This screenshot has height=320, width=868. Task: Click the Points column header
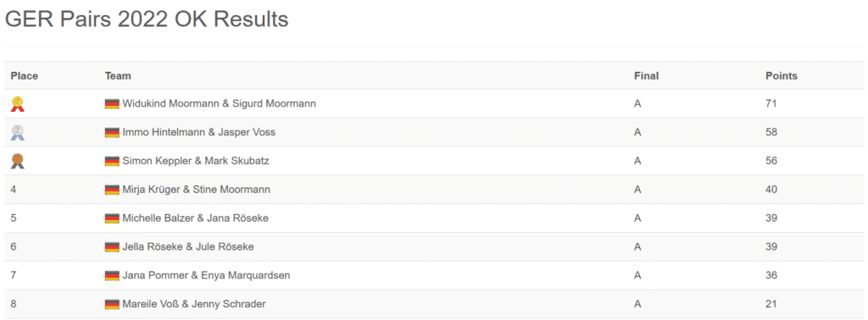click(x=781, y=76)
